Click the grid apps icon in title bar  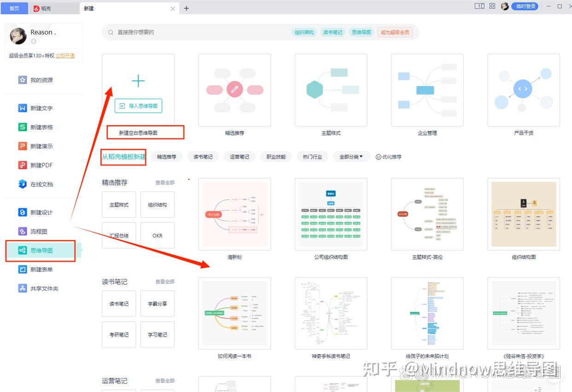[492, 6]
